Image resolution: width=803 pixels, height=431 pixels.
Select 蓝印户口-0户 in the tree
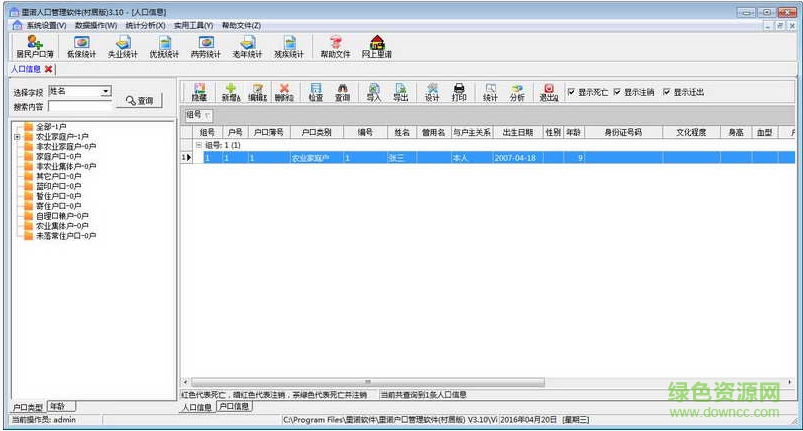coord(58,186)
